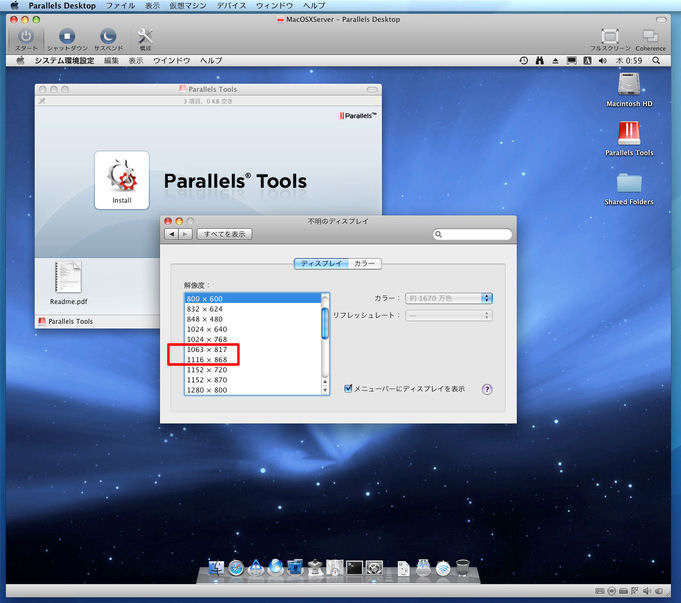The width and height of the screenshot is (681, 603).
Task: Open the ファイル menu in Parallels menu bar
Action: [120, 6]
